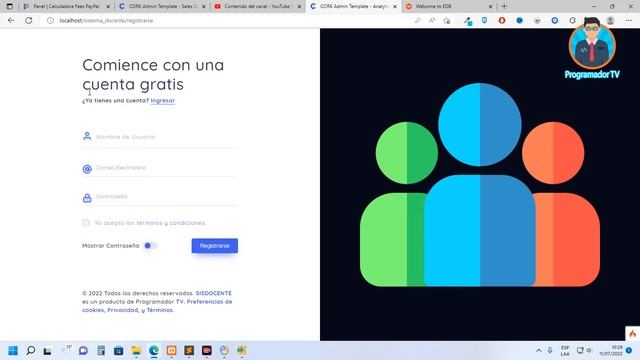640x360 pixels.
Task: Switch to the CORK Admin Template Sales tab
Action: (x=162, y=6)
